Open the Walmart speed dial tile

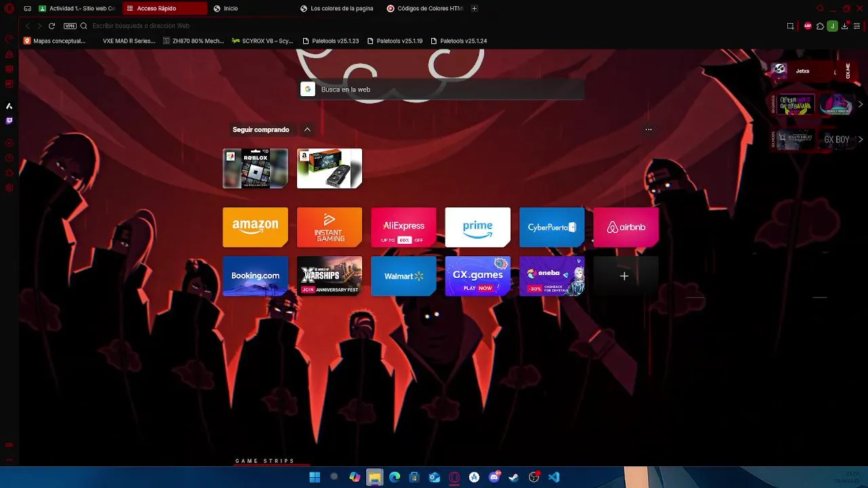point(403,276)
